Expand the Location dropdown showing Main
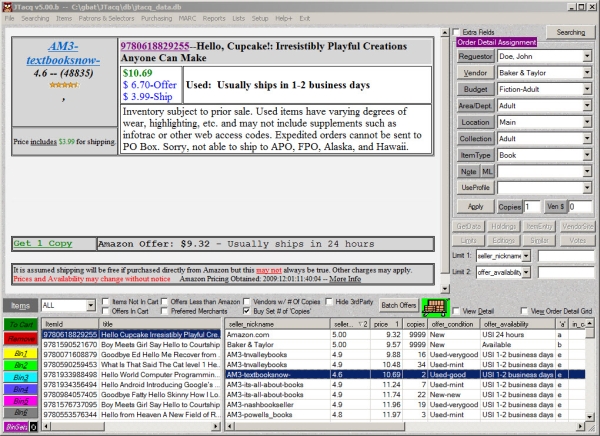Viewport: 600px width, 436px height. pyautogui.click(x=587, y=122)
